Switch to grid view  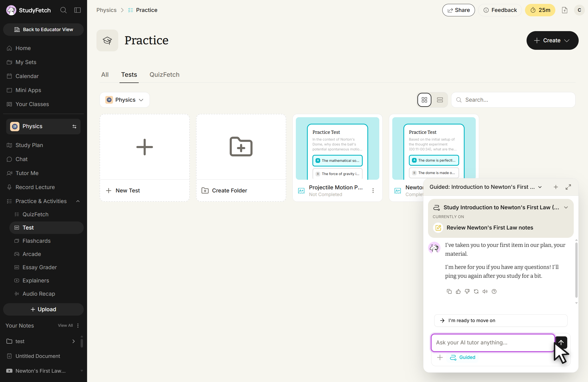[424, 100]
